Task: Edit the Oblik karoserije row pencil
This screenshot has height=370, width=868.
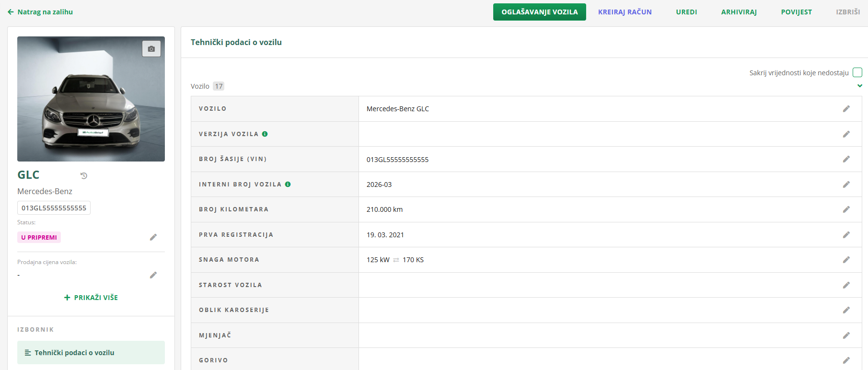Action: point(846,310)
